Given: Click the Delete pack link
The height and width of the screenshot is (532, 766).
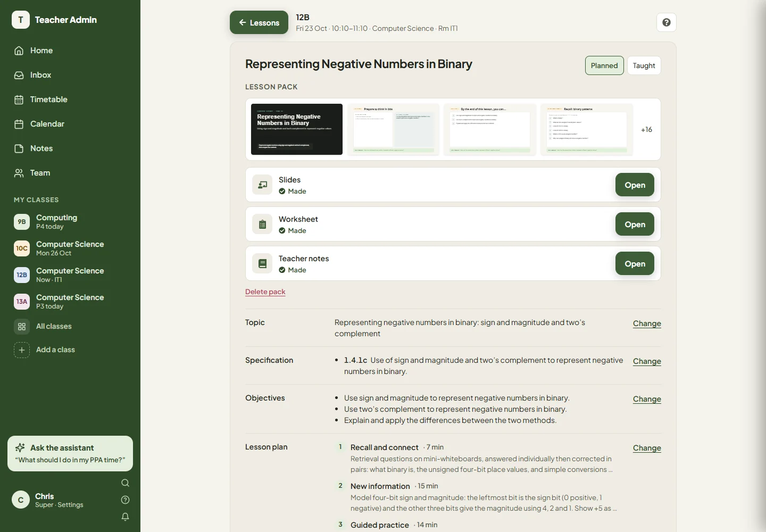Looking at the screenshot, I should click(265, 292).
